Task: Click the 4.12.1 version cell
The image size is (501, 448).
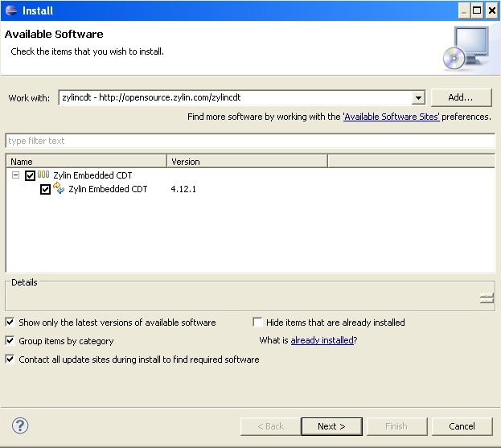Action: 183,189
